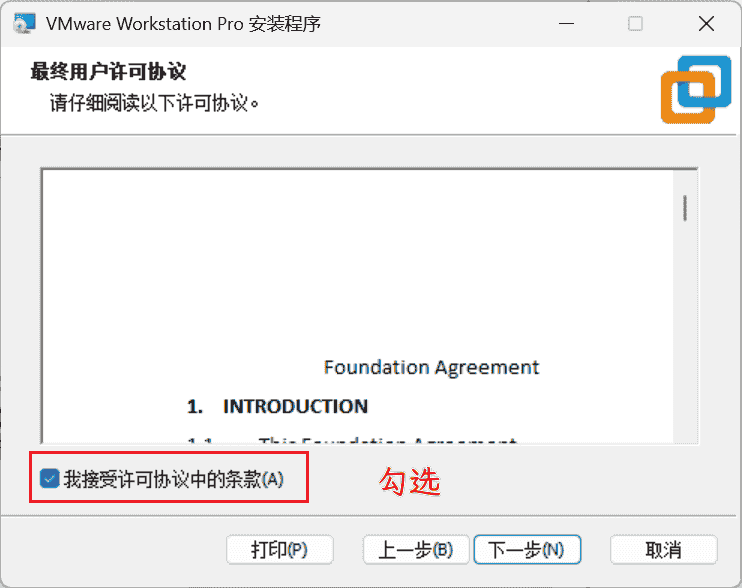Screen dimensions: 742x588
Task: Click the 请仔细阅读以下许可协议 subtitle
Action: click(x=154, y=103)
